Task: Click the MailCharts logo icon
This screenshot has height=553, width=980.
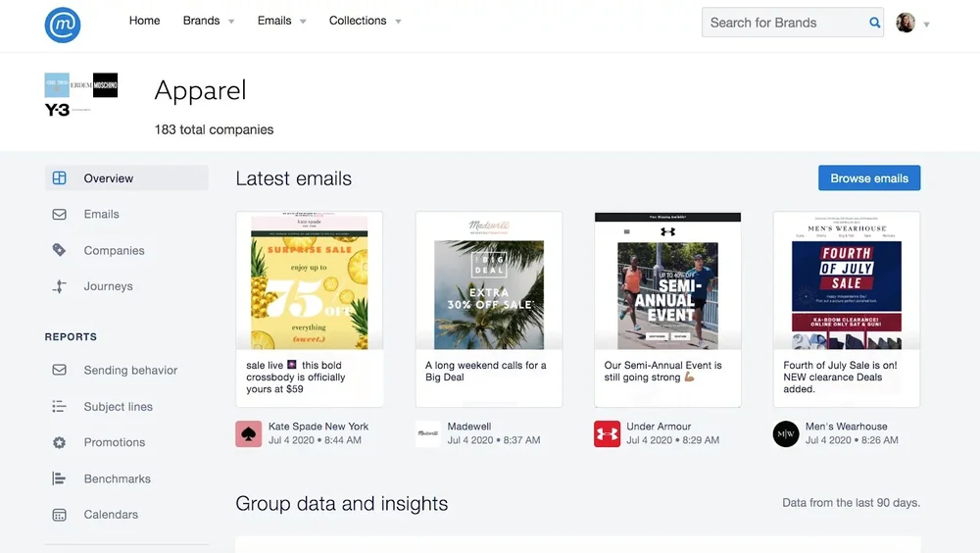Action: tap(63, 25)
